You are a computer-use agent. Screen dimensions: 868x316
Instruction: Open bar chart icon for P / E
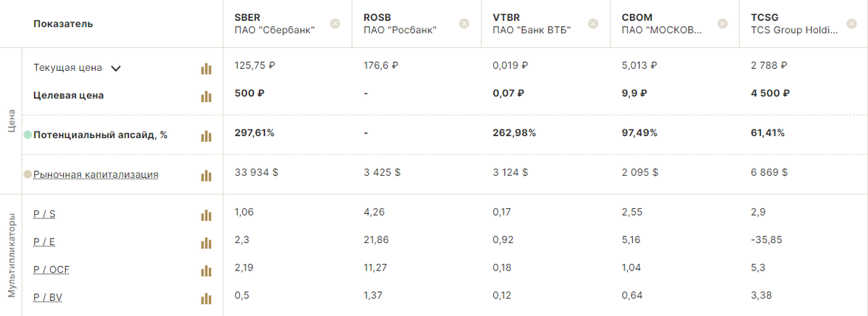(x=206, y=242)
